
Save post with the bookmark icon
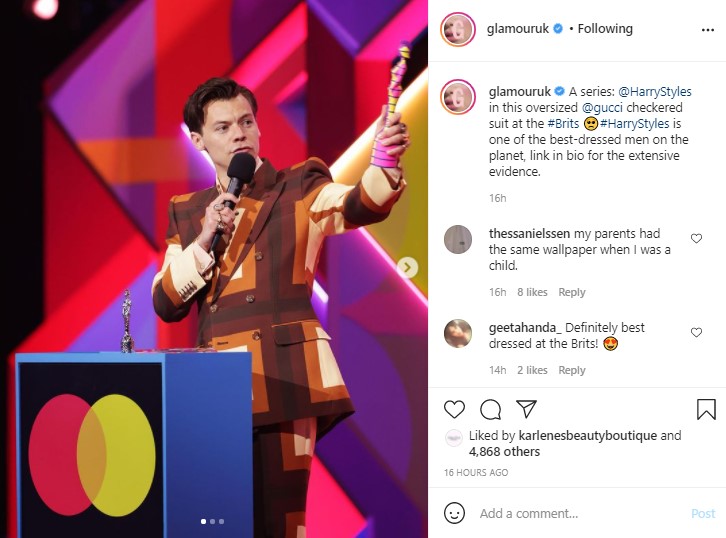(706, 409)
